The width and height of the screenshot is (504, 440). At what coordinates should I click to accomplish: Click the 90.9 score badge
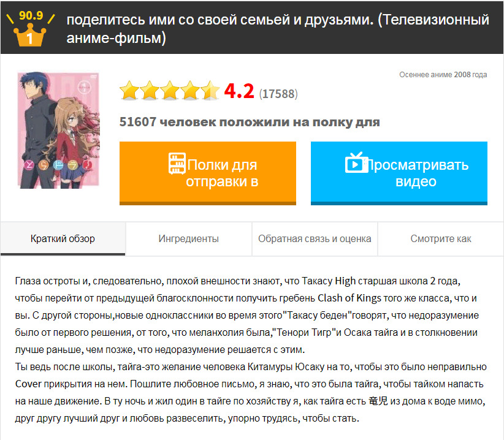[x=31, y=15]
